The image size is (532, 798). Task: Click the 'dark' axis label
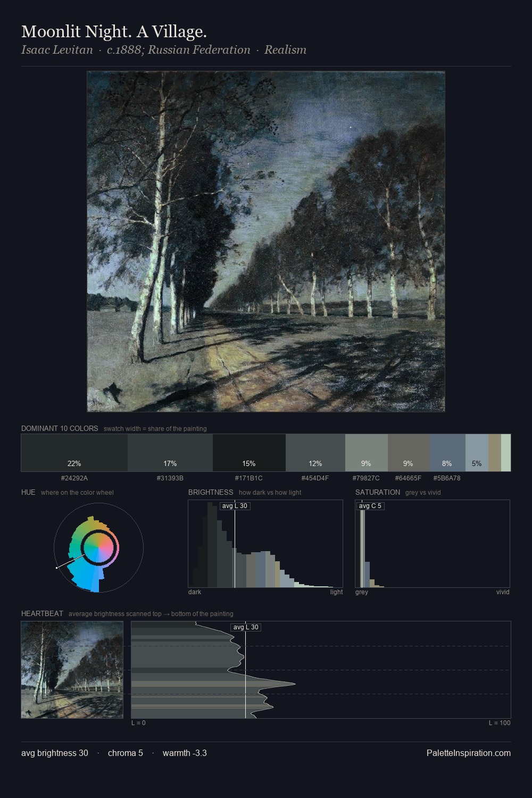pos(195,592)
